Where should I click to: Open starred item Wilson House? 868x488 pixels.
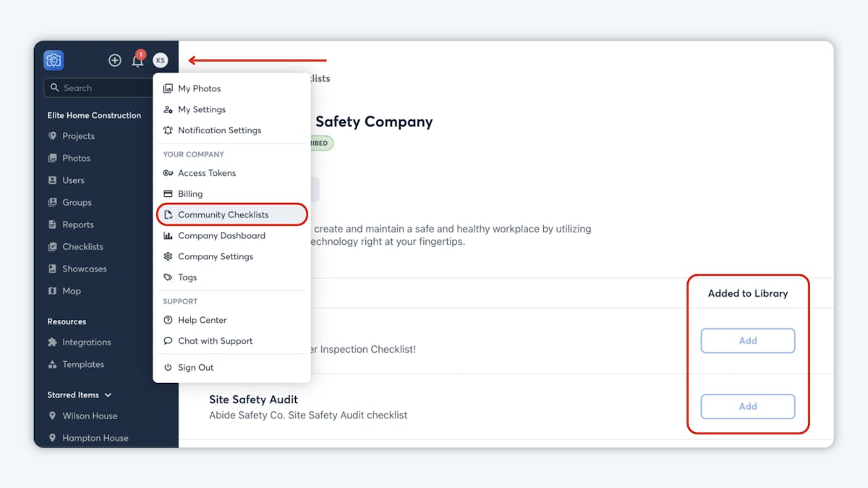click(90, 416)
